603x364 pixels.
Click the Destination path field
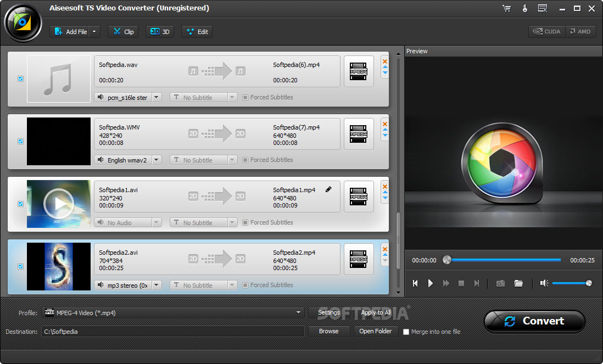[172, 331]
